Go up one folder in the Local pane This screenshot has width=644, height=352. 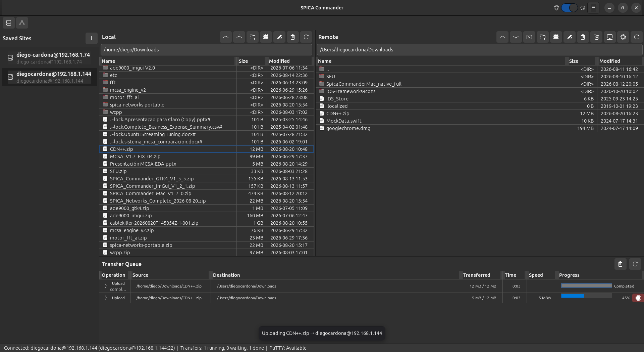[x=226, y=37]
